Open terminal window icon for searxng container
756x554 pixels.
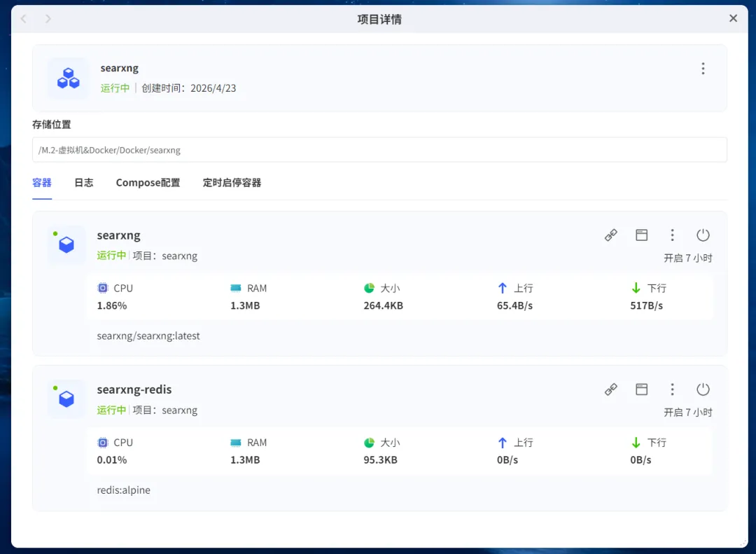click(x=641, y=235)
